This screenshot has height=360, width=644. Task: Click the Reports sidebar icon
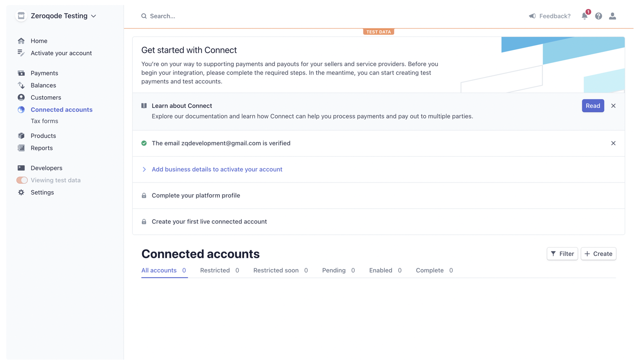coord(21,148)
